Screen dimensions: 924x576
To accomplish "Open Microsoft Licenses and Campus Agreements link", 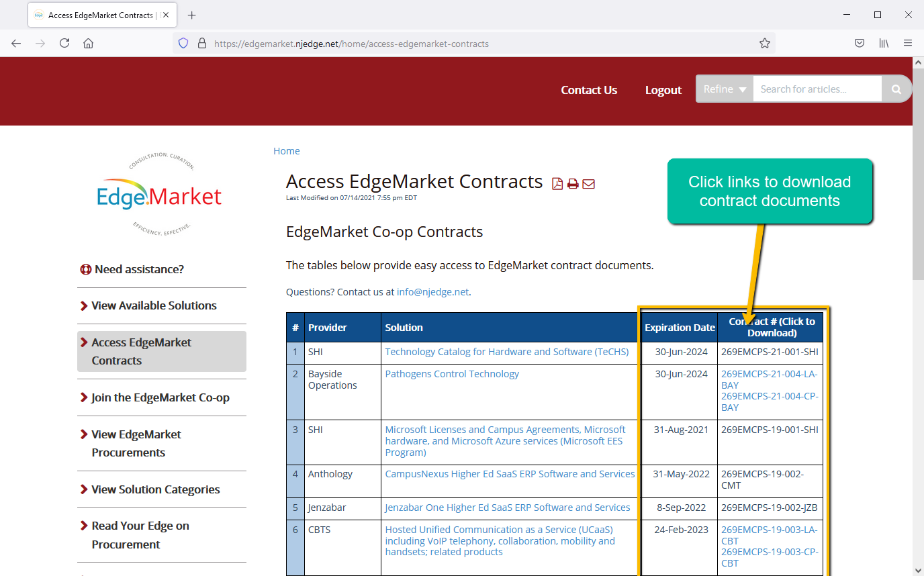I will click(x=505, y=441).
